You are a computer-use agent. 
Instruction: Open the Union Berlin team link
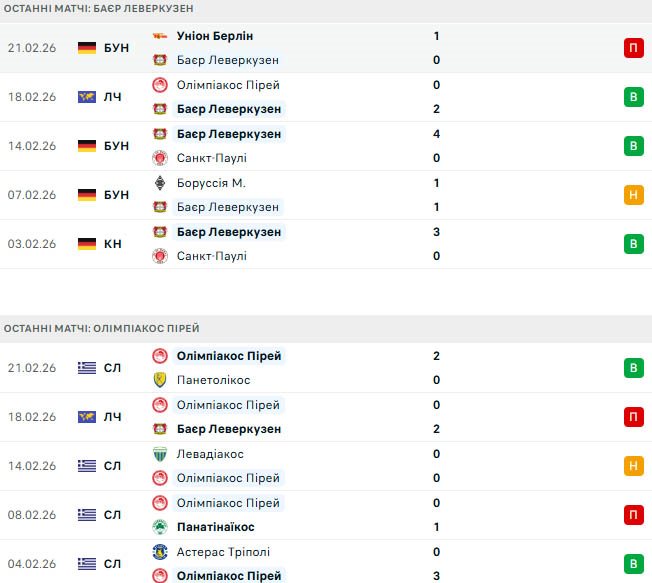tap(215, 36)
